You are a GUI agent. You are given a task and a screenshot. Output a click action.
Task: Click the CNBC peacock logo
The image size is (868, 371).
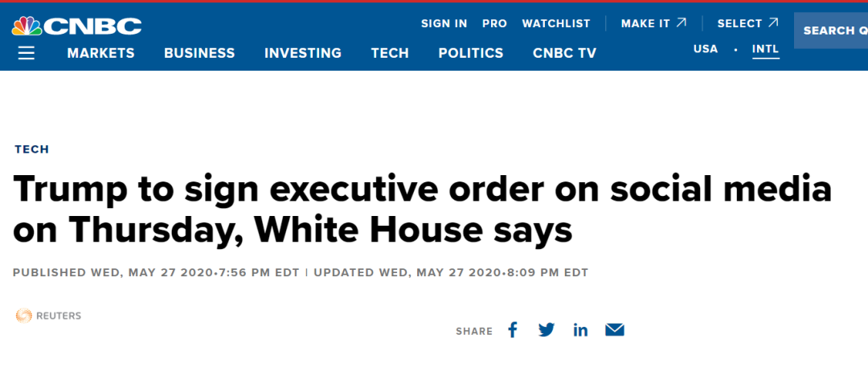pyautogui.click(x=76, y=26)
